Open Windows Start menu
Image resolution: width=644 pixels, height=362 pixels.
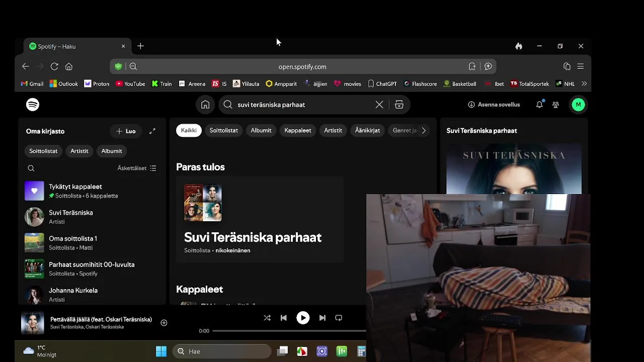pos(161,351)
